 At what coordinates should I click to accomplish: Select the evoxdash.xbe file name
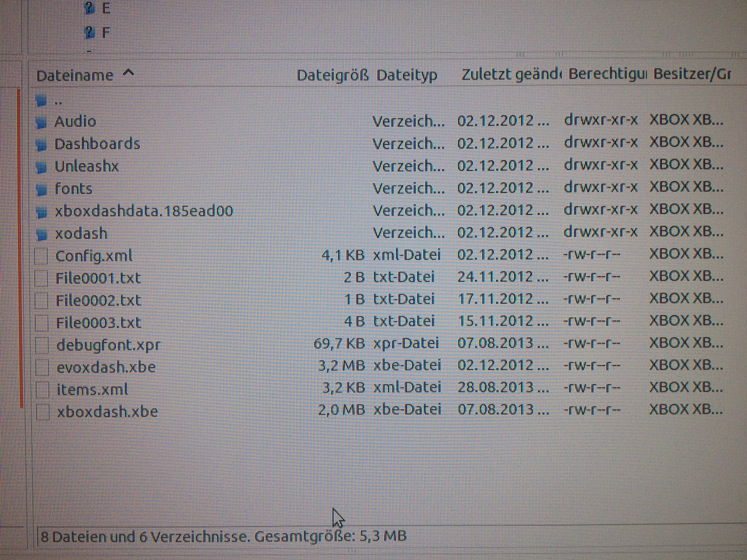106,367
